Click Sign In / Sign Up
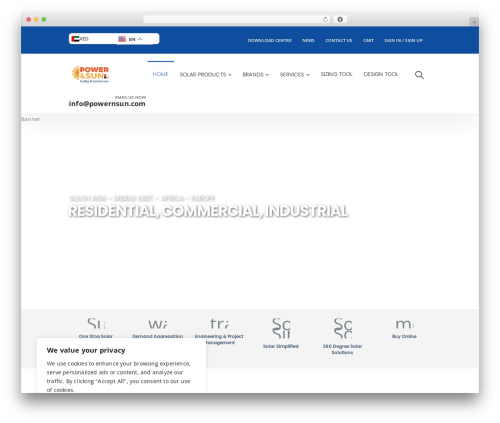The height and width of the screenshot is (423, 500). pyautogui.click(x=403, y=40)
